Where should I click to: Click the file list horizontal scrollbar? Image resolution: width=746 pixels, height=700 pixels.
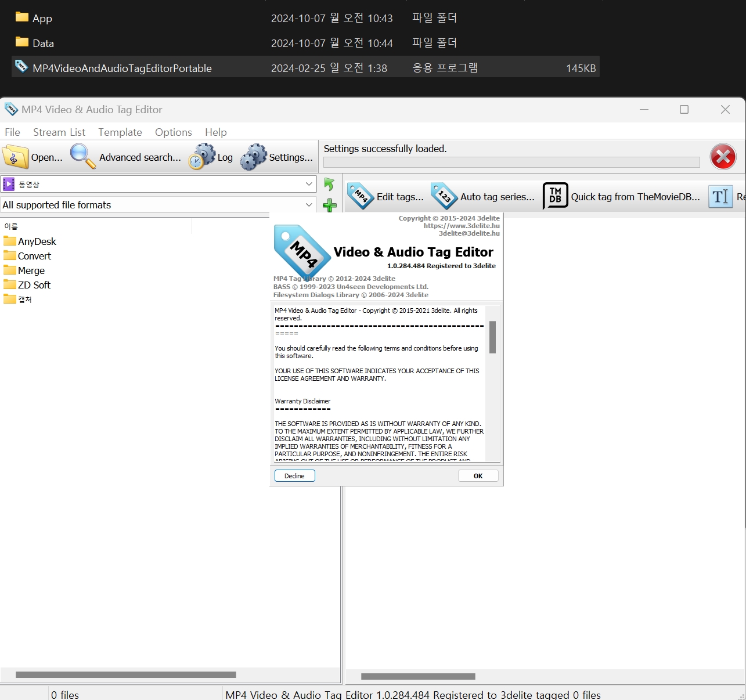[x=126, y=674]
